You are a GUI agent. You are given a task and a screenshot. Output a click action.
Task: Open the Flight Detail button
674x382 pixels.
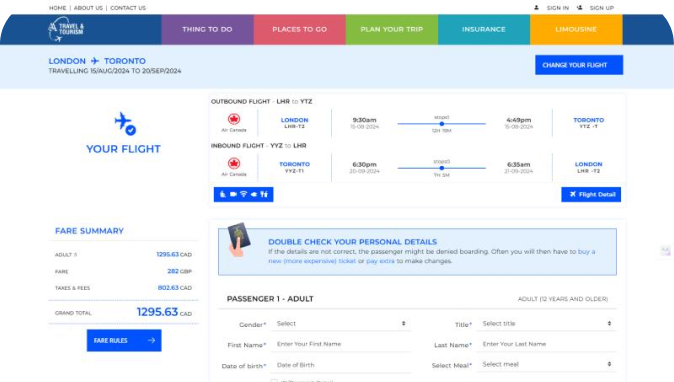(591, 194)
